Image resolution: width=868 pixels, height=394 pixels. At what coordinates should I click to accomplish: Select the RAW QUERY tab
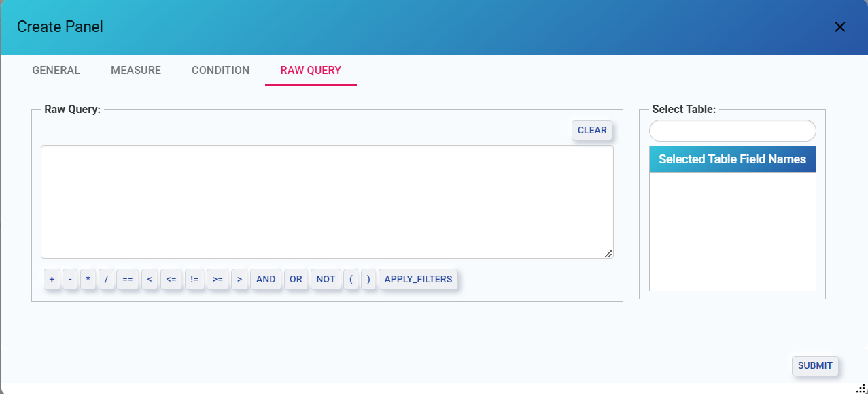[311, 70]
